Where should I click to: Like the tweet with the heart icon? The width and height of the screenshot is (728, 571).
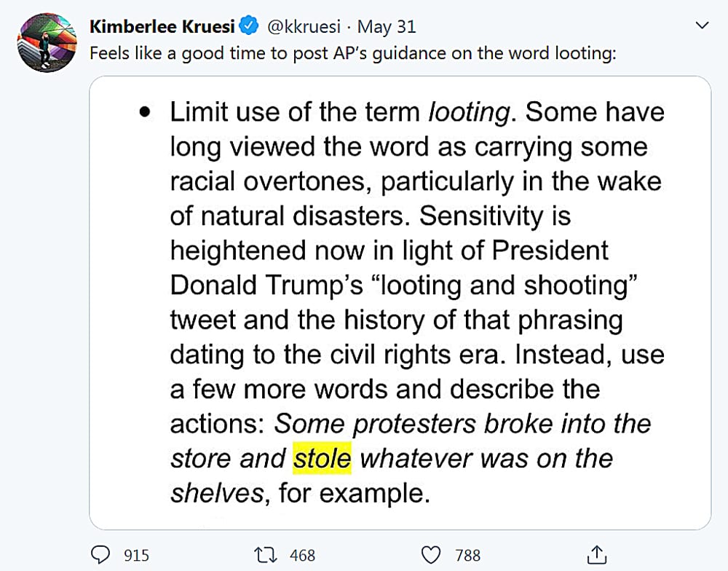(x=432, y=555)
